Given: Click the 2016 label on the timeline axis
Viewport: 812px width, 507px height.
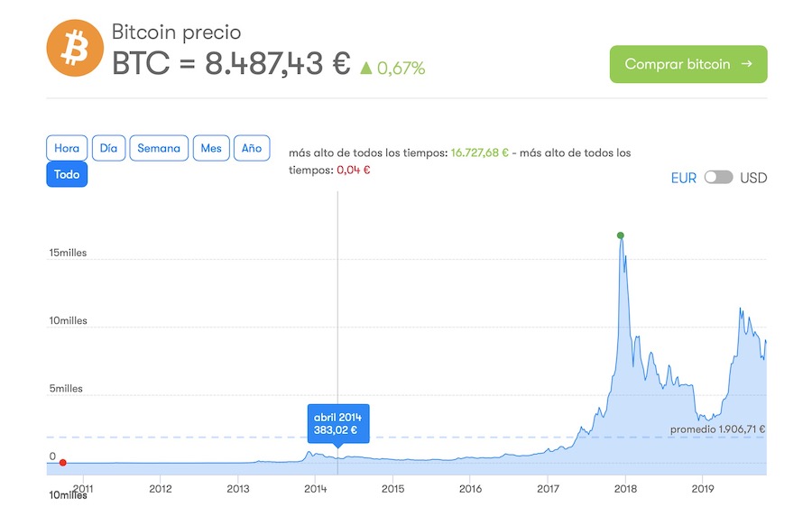Looking at the screenshot, I should pyautogui.click(x=470, y=489).
